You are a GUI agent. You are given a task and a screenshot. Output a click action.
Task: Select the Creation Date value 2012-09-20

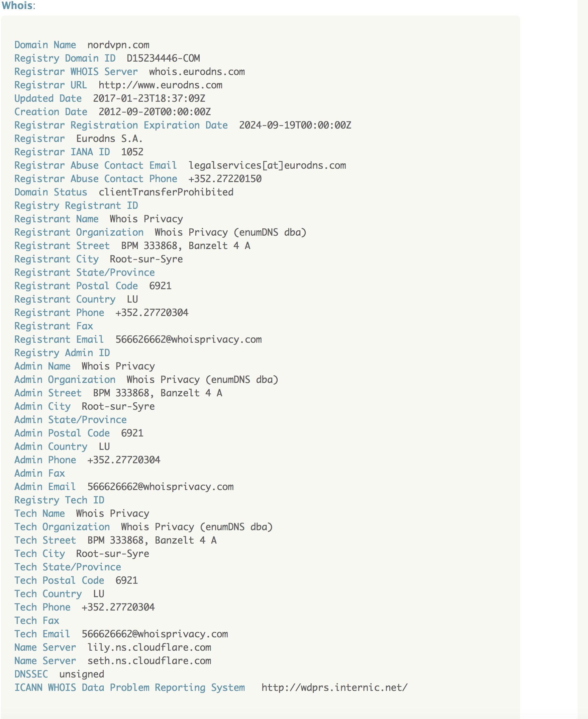[x=155, y=112]
